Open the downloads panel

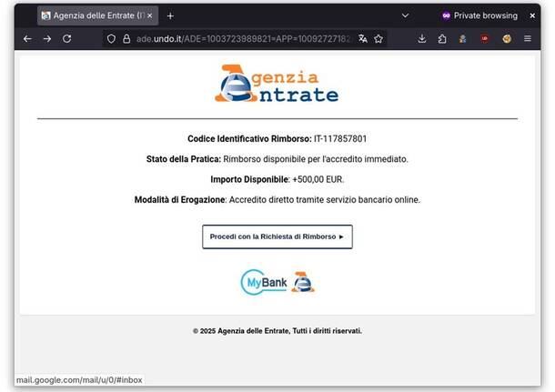pos(422,38)
